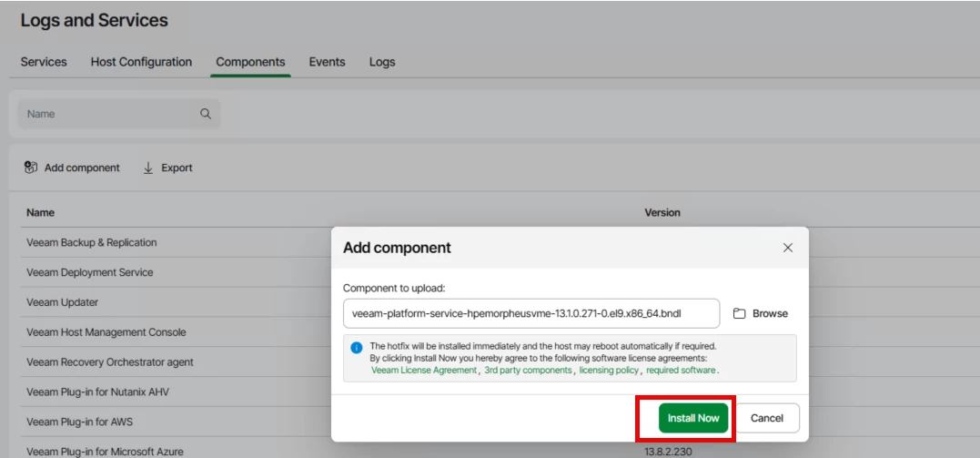This screenshot has height=458, width=980.
Task: Select the Components tab
Action: 250,62
